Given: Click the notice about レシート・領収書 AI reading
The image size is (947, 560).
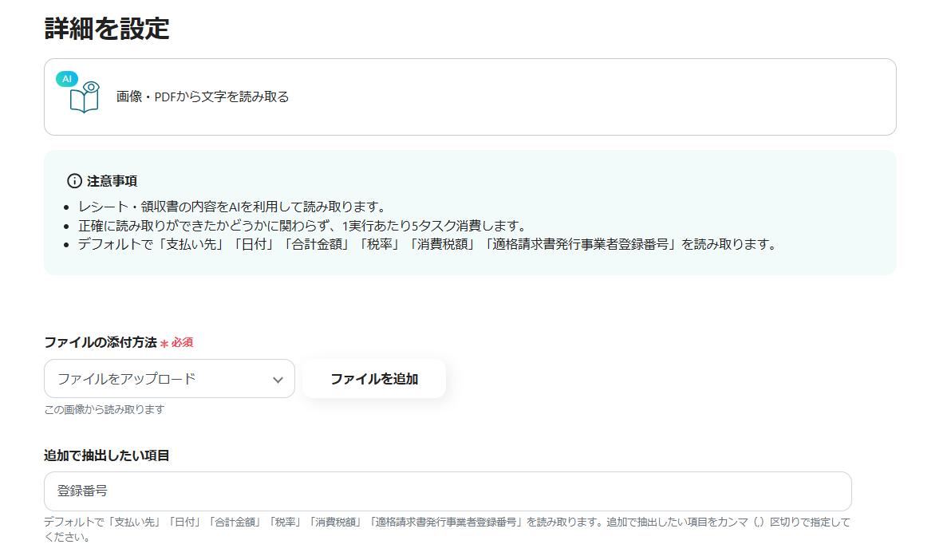Looking at the screenshot, I should point(231,207).
